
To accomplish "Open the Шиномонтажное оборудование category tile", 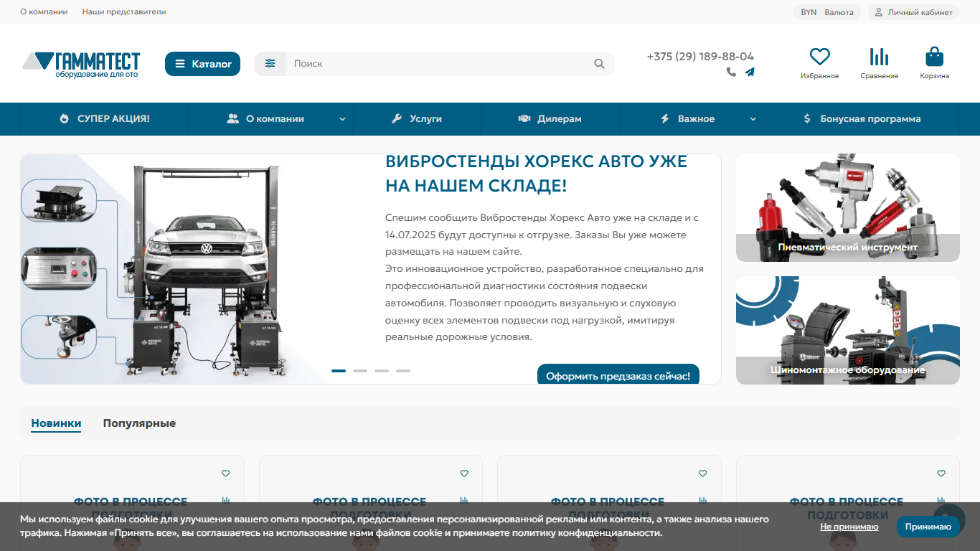I will coord(848,330).
